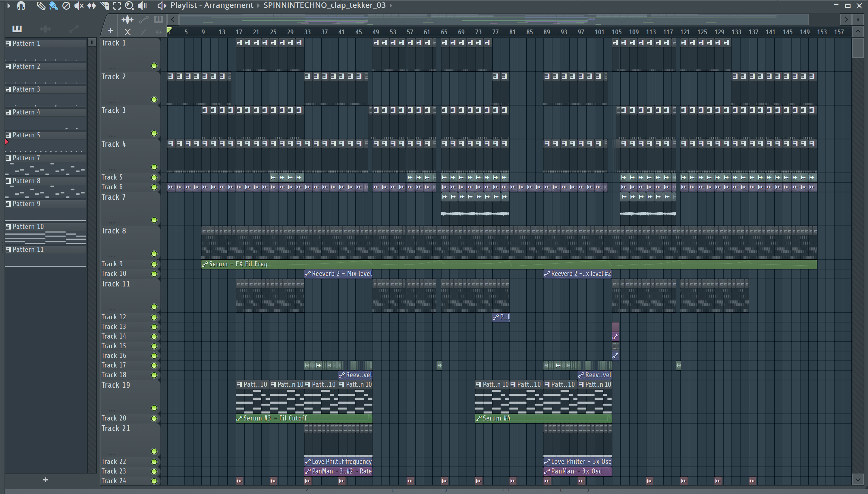868x494 pixels.
Task: Click the green playhead marker at bar 1
Action: click(x=169, y=30)
